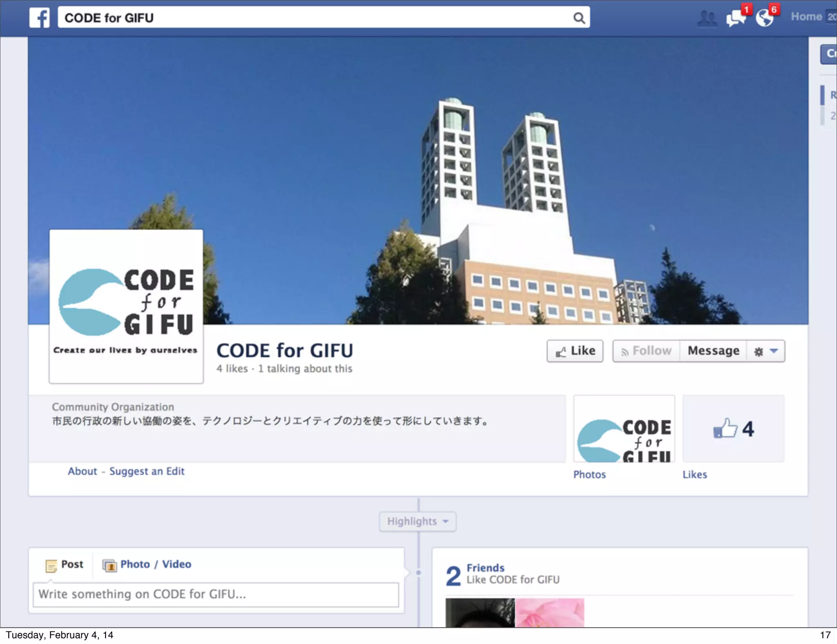837x644 pixels.
Task: Open the About link
Action: point(82,471)
